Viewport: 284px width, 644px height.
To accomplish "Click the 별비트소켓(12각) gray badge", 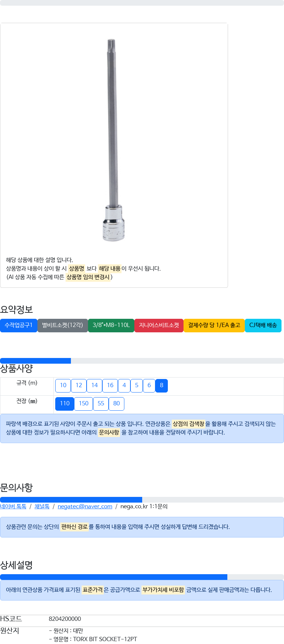I will [x=63, y=326].
